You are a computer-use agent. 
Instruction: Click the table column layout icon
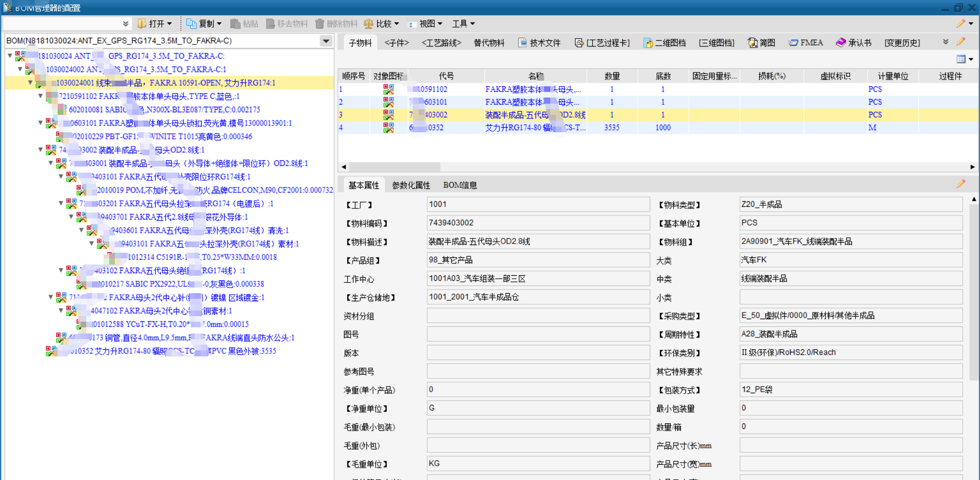click(961, 59)
